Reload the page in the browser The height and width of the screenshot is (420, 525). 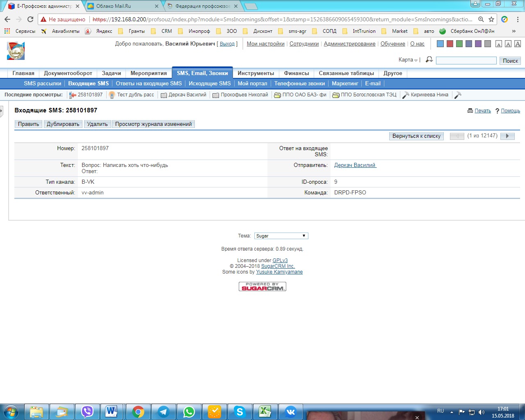point(30,19)
